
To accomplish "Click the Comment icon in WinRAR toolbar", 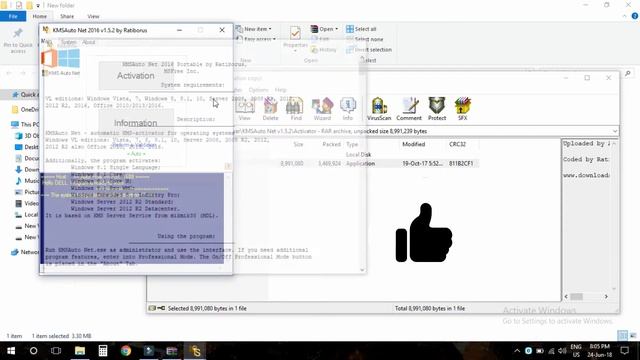I will 409,109.
